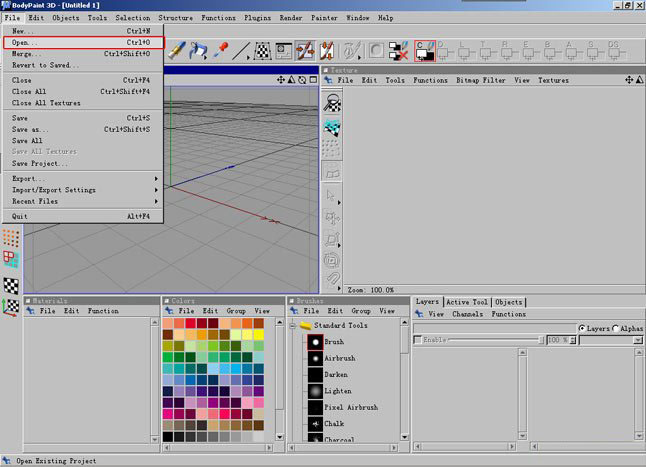Collapse the Standard Tools folder
The height and width of the screenshot is (467, 646).
click(293, 326)
